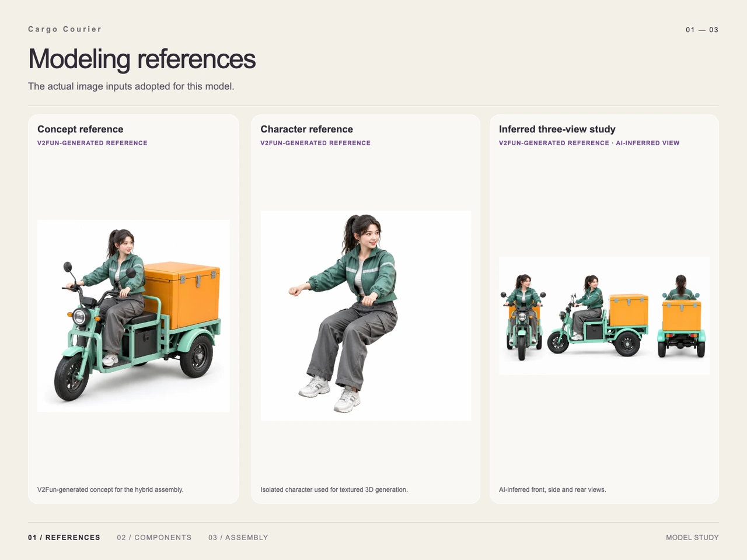
Task: Click caption 'AI-inferred front, side and rear views.'
Action: (x=553, y=489)
